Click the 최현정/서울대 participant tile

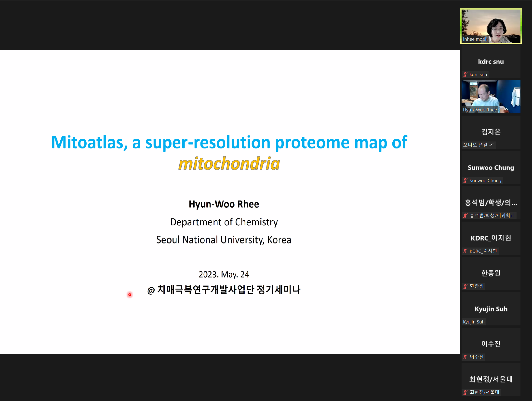491,379
